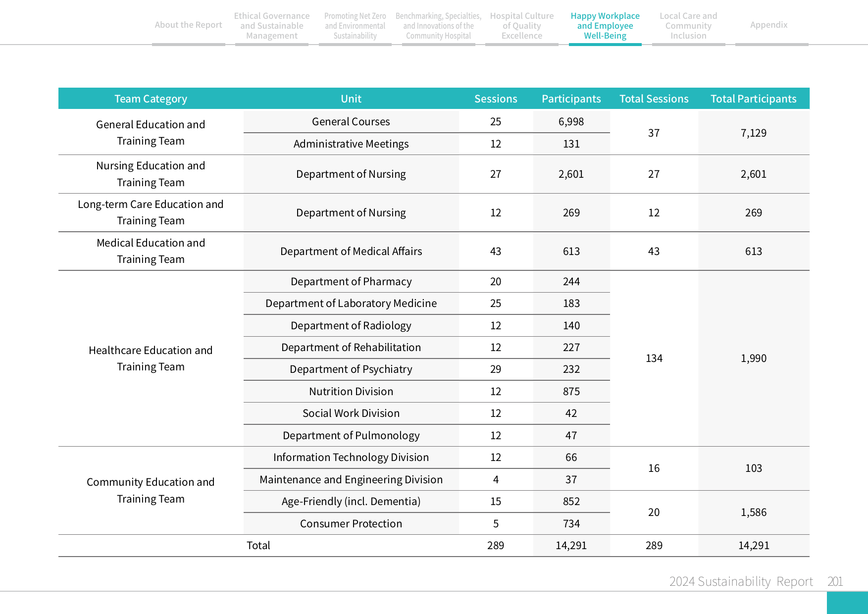Image resolution: width=868 pixels, height=614 pixels.
Task: Click Community Education and Training Team cell
Action: (151, 490)
